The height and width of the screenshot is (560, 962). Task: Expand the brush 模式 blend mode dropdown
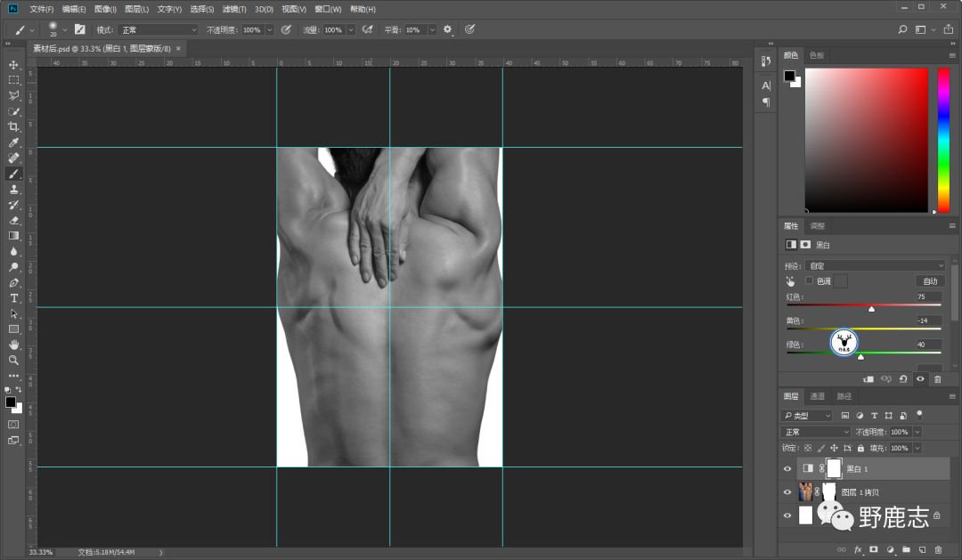click(159, 29)
